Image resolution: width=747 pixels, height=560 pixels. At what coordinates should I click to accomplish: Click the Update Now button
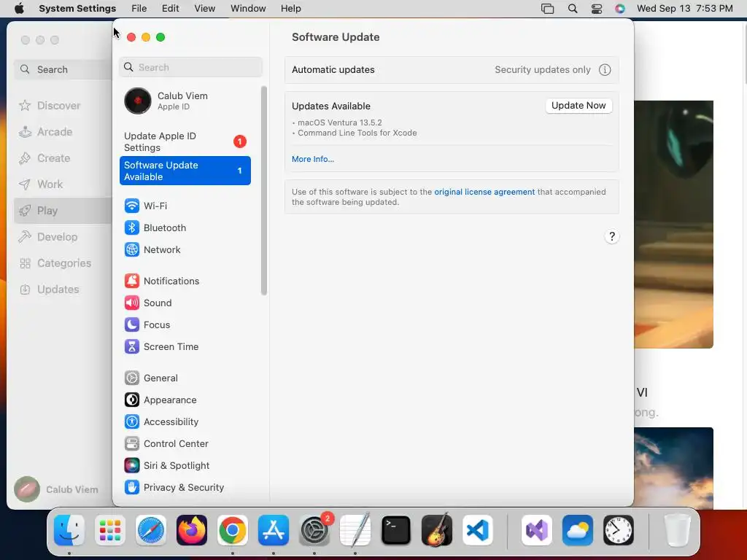point(578,105)
